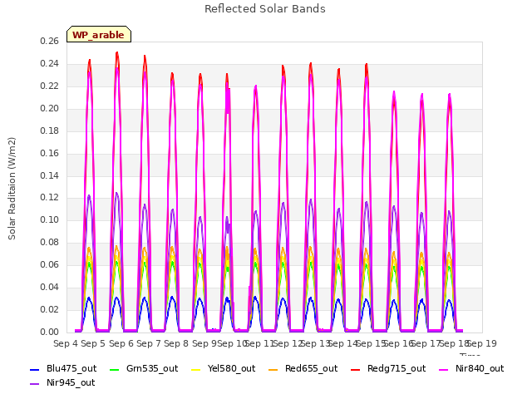Select the Nir840_out legend label
The height and width of the screenshot is (399, 532).
(x=480, y=368)
